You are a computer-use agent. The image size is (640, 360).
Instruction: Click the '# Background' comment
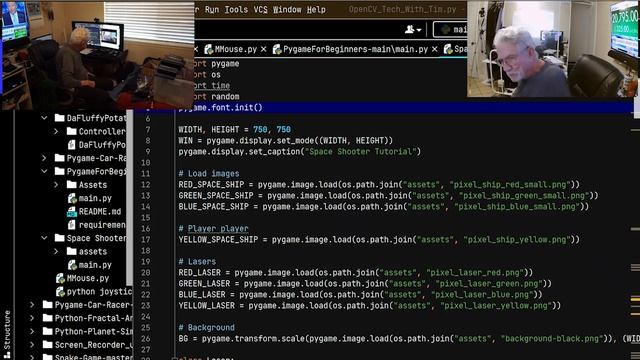(207, 328)
